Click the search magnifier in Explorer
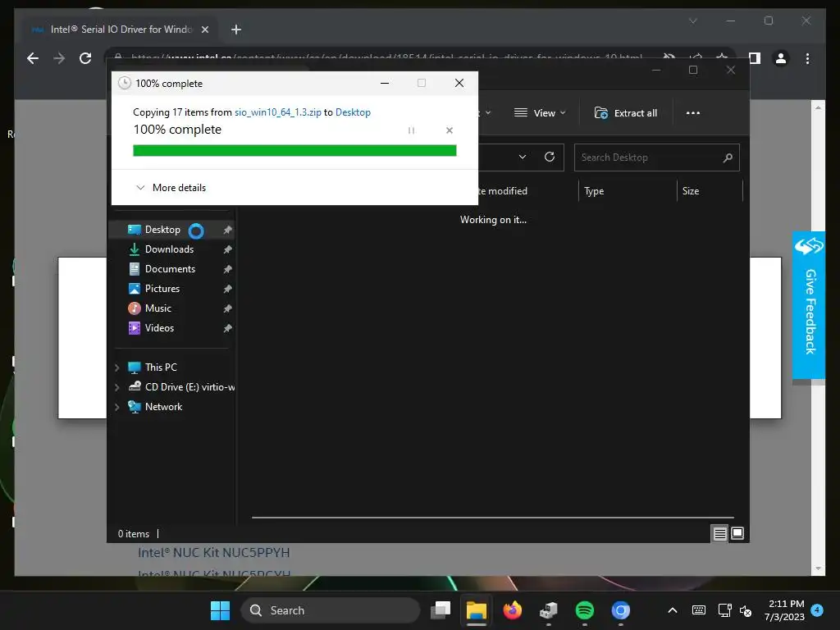840x630 pixels. tap(728, 157)
